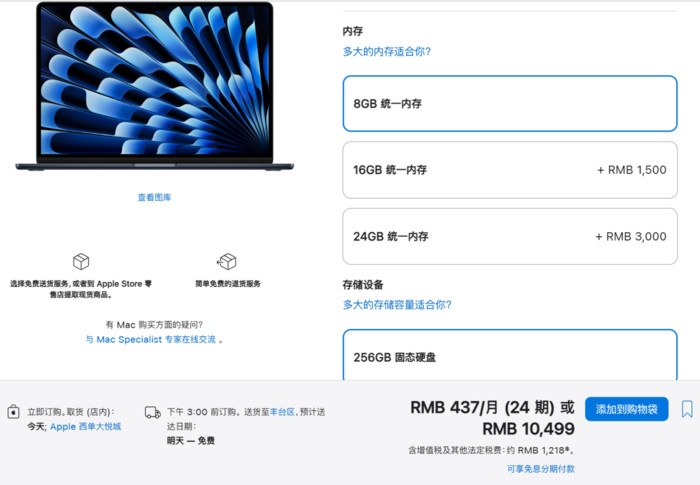The image size is (700, 485).
Task: Select 8GB 统一内存 option
Action: click(x=510, y=104)
